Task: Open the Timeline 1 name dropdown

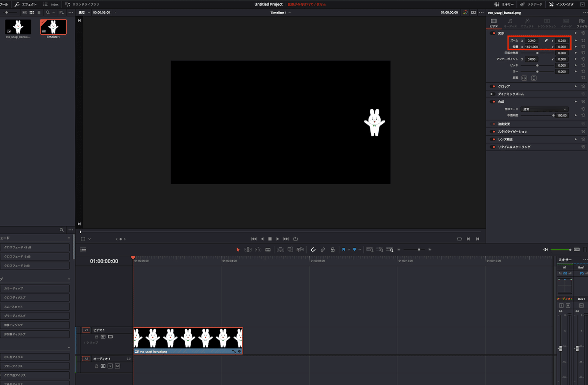Action: click(281, 12)
